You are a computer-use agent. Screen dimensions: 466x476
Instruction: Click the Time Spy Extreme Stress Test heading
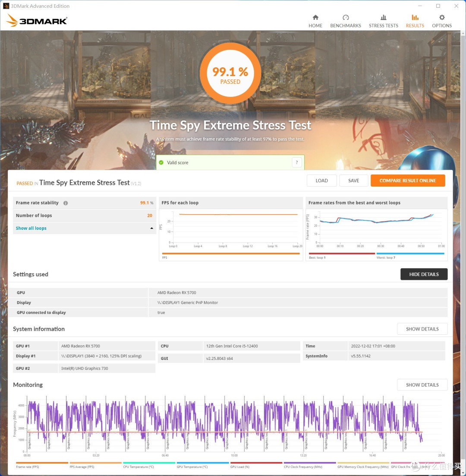[x=230, y=125]
